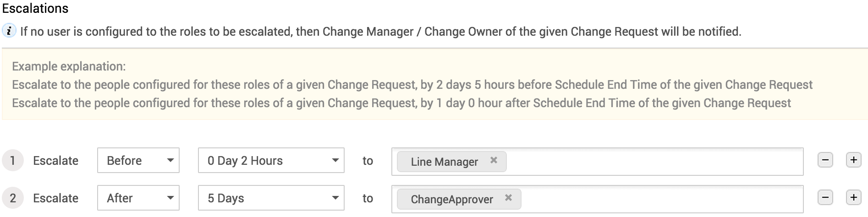The image size is (868, 217).
Task: Delete the first escalation row with minus
Action: [x=825, y=160]
